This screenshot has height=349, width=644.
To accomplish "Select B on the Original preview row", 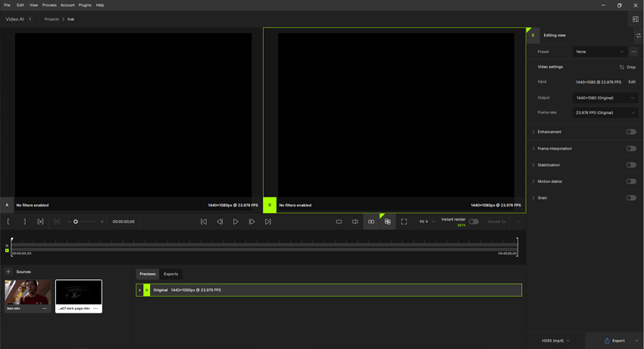I will pos(147,290).
